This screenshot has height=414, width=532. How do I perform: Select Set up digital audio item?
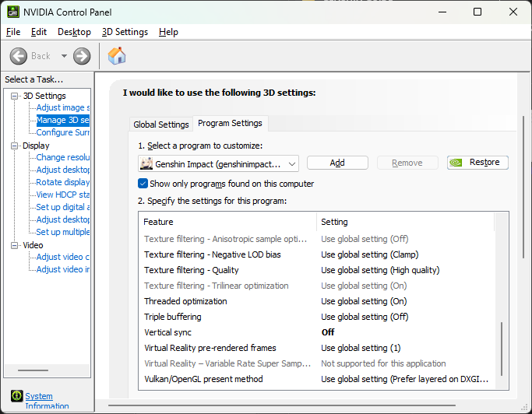point(63,207)
